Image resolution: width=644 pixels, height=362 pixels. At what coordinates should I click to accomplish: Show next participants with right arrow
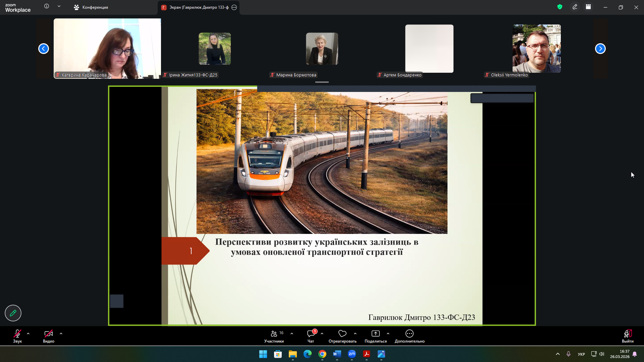pos(600,49)
